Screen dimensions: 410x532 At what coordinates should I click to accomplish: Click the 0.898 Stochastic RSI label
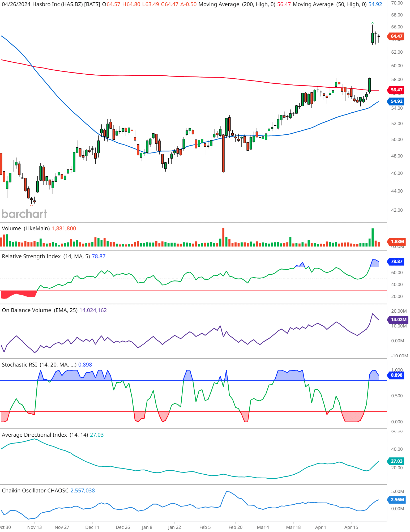[396, 375]
